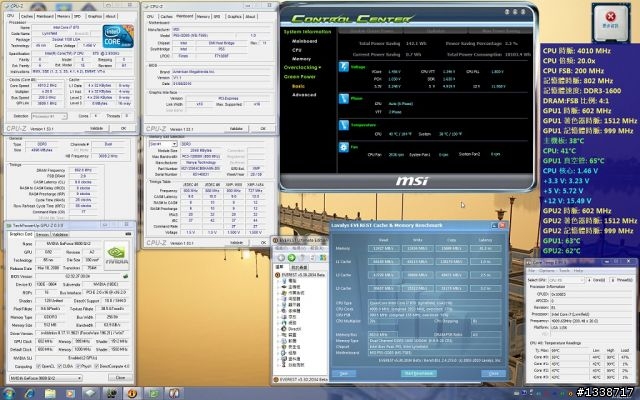Screen dimensions: 640x400
Task: Click the Voltage section icon in Control Center
Action: tap(344, 67)
